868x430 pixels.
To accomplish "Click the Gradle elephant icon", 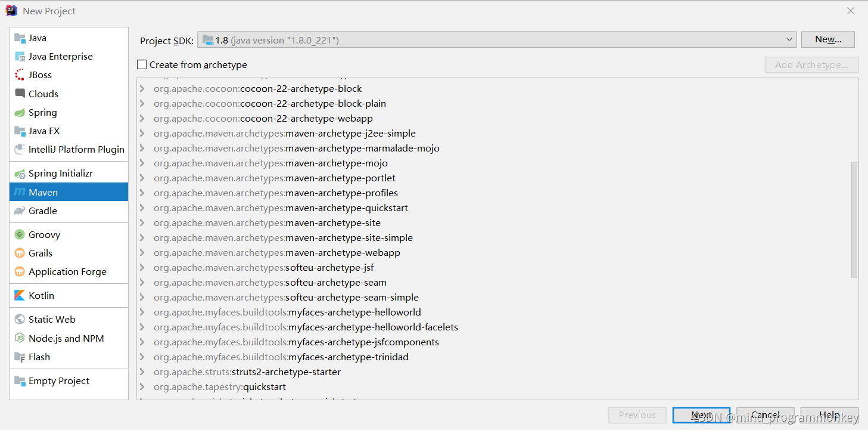I will click(x=20, y=211).
